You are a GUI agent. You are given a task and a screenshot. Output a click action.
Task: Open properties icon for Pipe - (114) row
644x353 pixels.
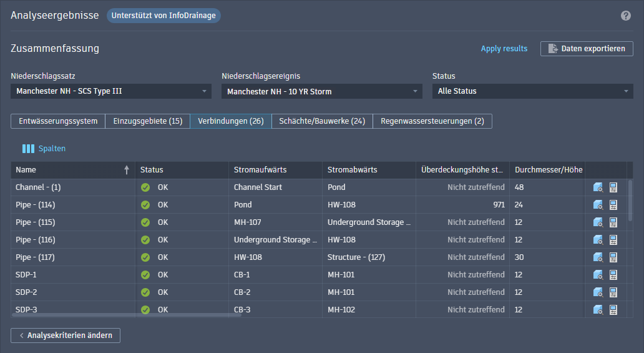click(x=613, y=205)
